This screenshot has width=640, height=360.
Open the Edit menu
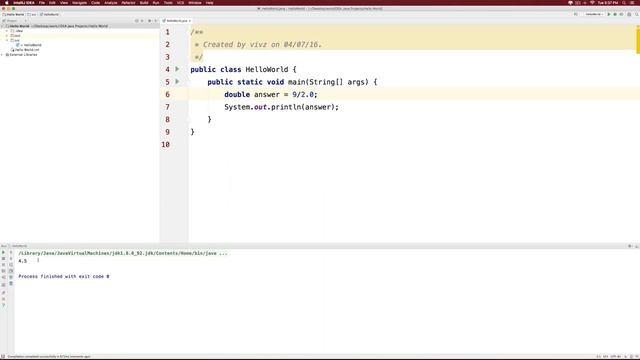click(52, 2)
